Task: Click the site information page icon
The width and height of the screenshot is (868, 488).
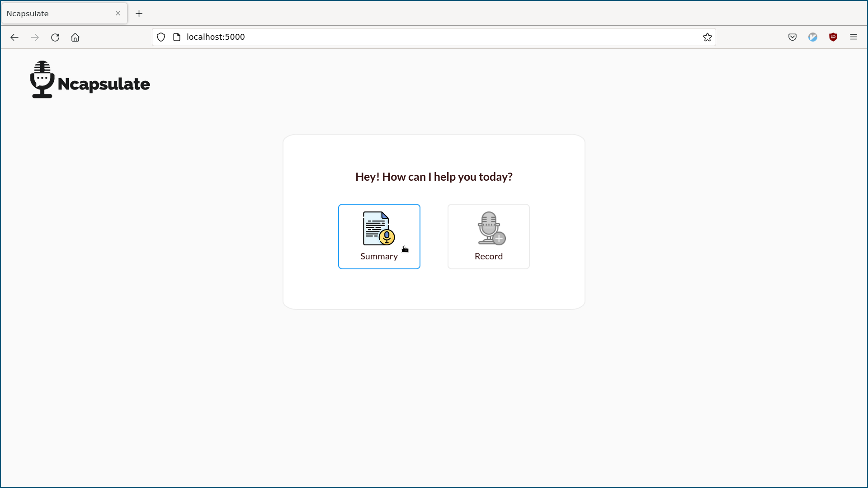Action: (177, 37)
